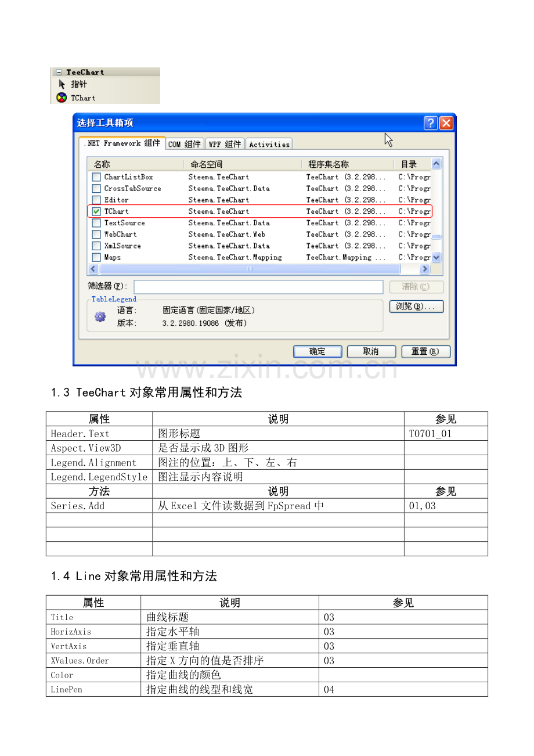Click the horizontal scroll right arrow
This screenshot has height=756, width=534.
tap(425, 269)
